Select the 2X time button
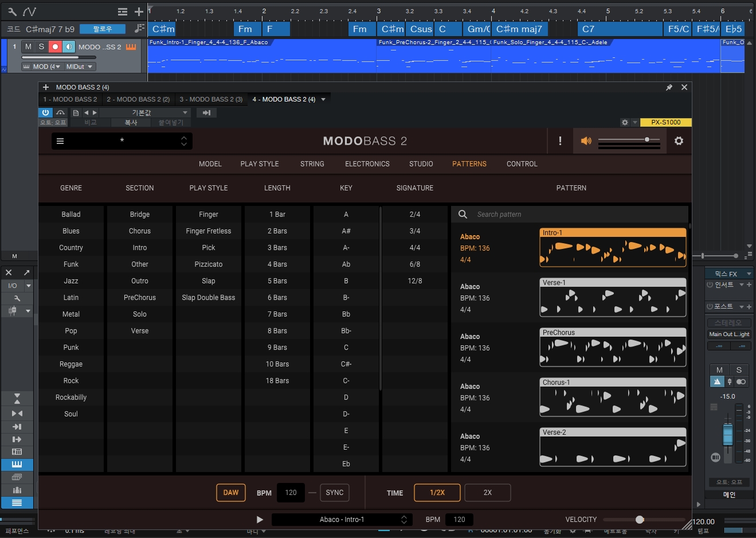The image size is (756, 538). [x=488, y=493]
